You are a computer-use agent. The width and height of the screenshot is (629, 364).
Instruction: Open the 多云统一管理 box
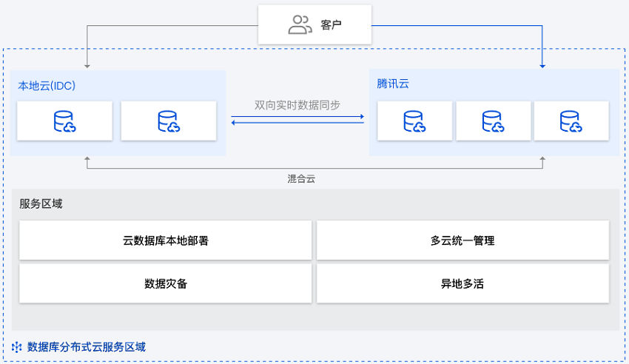coord(462,240)
